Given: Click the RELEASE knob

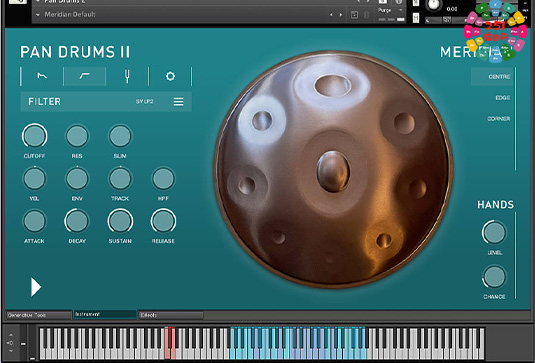Looking at the screenshot, I should point(163,221).
